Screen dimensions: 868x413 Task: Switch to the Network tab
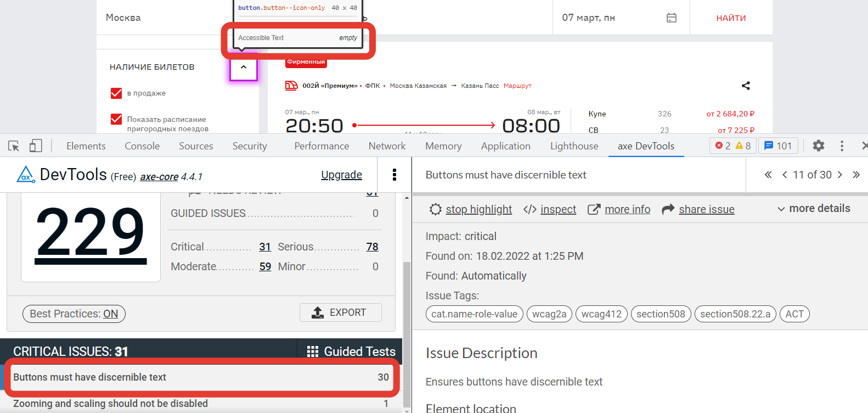[387, 146]
